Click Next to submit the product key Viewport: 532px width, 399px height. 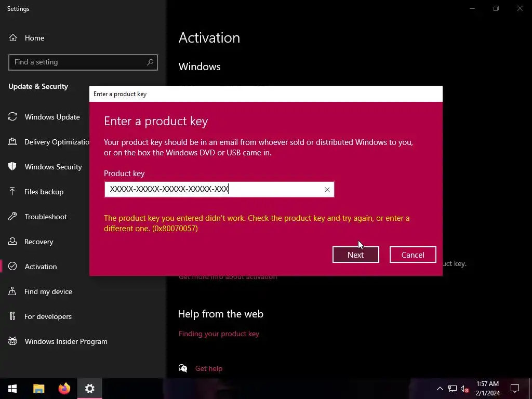pos(355,255)
